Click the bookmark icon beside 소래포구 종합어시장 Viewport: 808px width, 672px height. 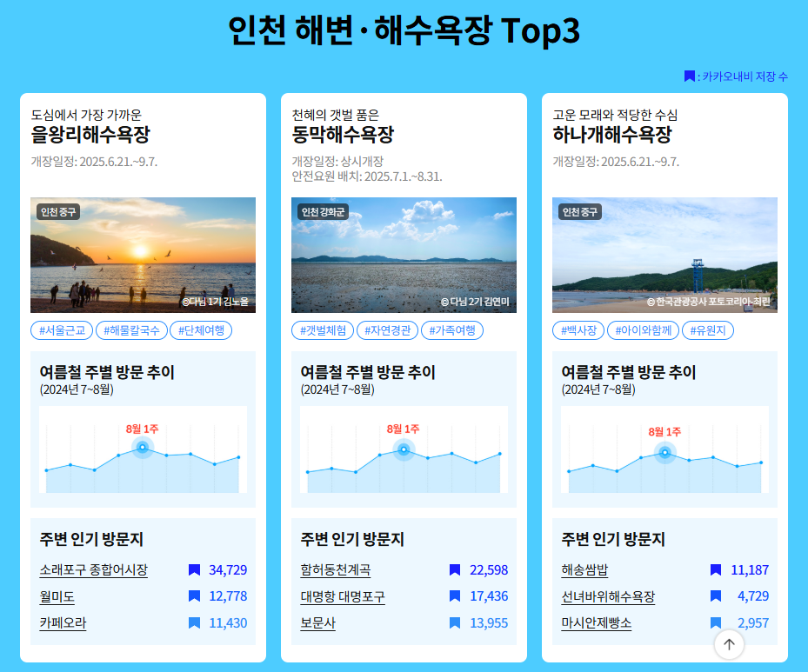pyautogui.click(x=193, y=570)
